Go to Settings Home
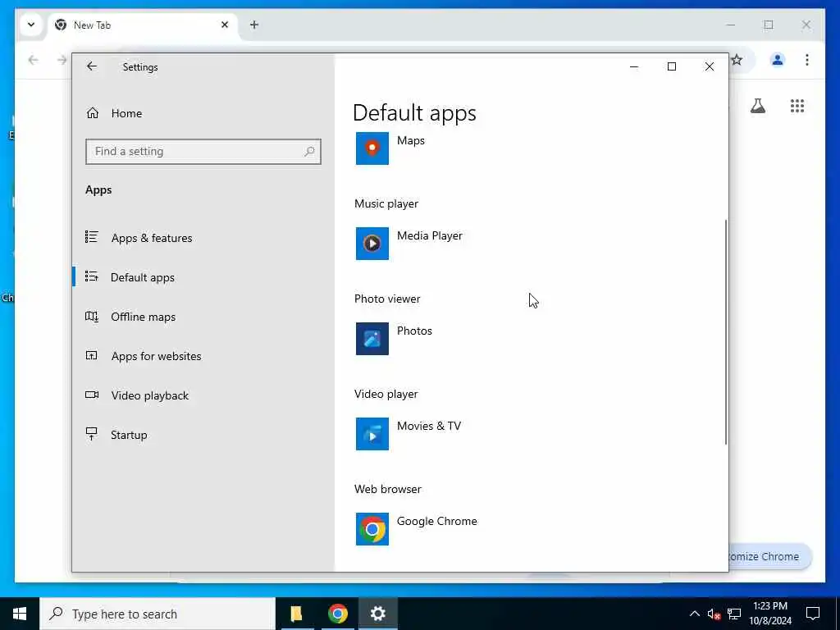 point(126,113)
